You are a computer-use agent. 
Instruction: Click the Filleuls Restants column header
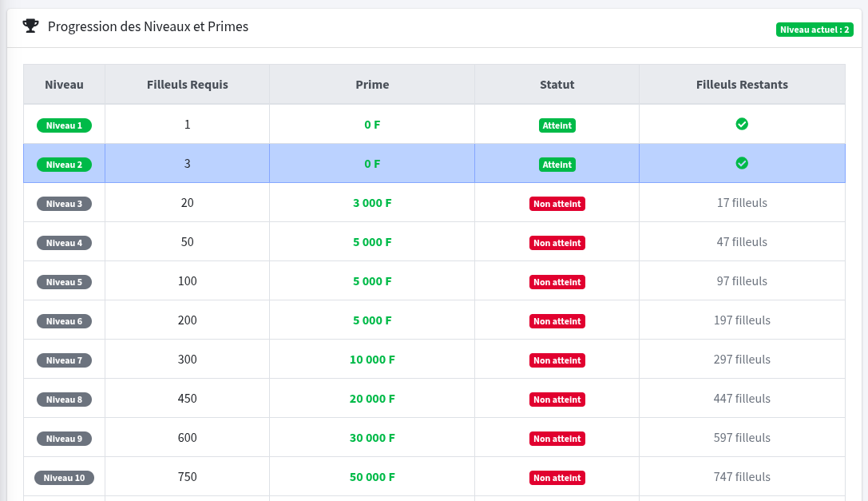(x=742, y=85)
